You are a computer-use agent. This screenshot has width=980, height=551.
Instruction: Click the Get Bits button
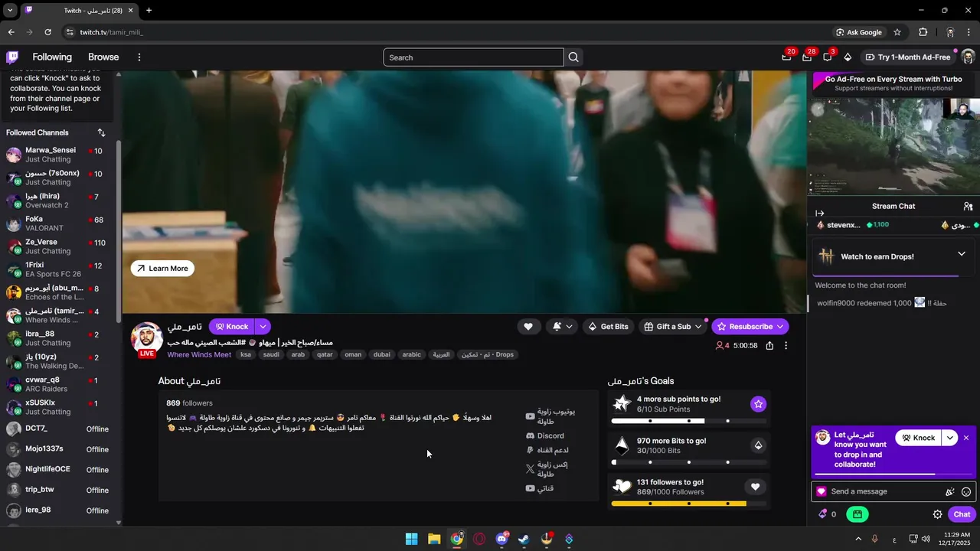[x=608, y=327]
